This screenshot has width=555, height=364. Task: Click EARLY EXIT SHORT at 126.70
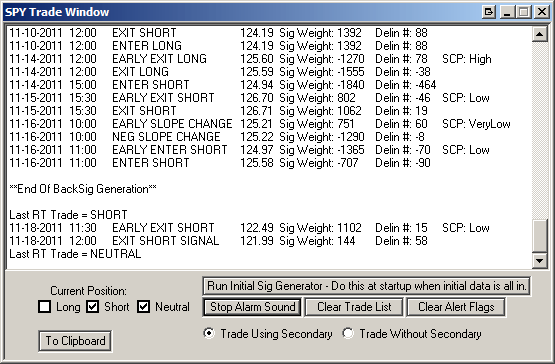tap(249, 98)
